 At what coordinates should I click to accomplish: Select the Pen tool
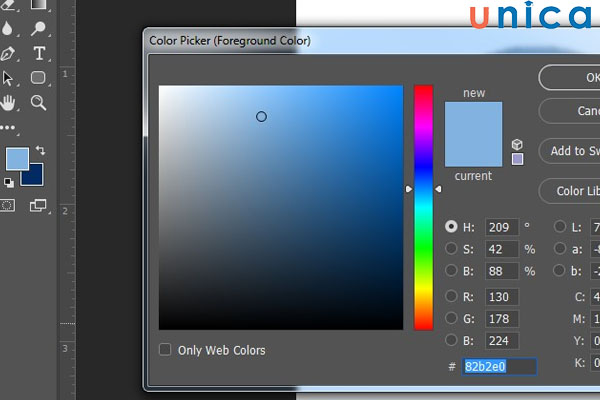click(x=8, y=54)
